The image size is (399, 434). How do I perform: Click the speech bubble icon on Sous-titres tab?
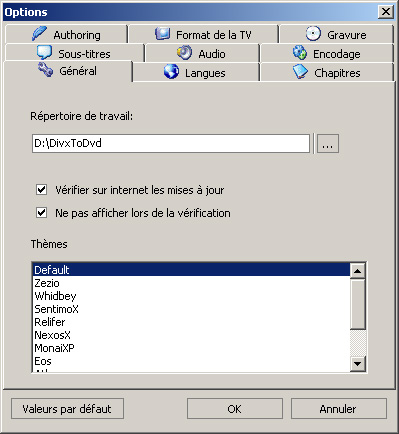(44, 52)
